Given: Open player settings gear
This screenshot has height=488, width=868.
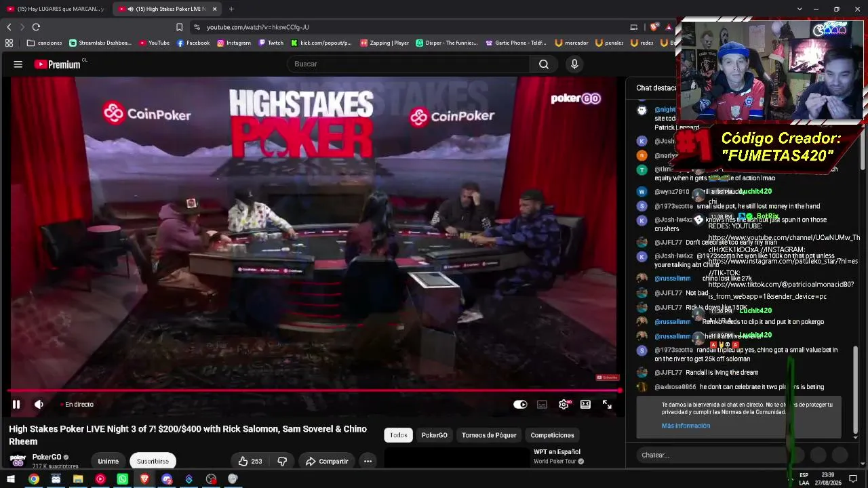Looking at the screenshot, I should coord(564,405).
